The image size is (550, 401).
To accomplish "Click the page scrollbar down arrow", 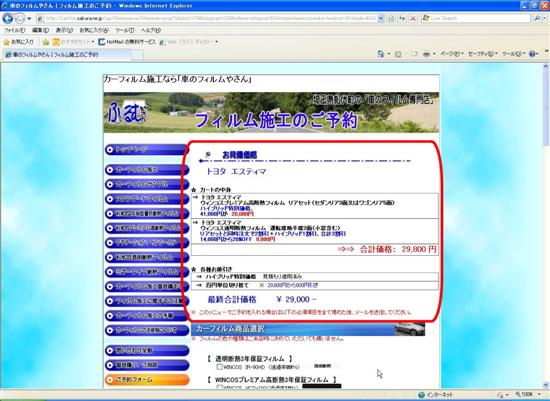I will tap(546, 386).
